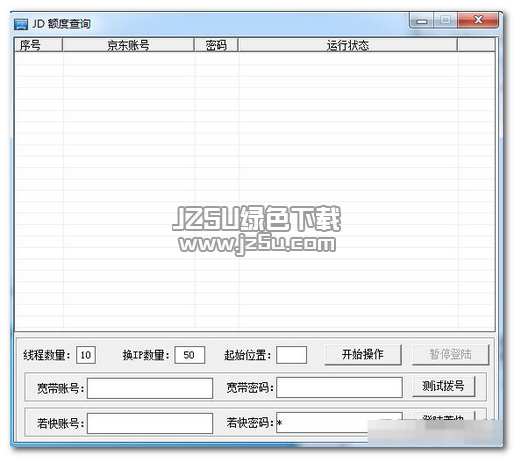Screen dimensions: 514x458
Task: Close the JD 额度查询 window
Action: click(x=478, y=20)
